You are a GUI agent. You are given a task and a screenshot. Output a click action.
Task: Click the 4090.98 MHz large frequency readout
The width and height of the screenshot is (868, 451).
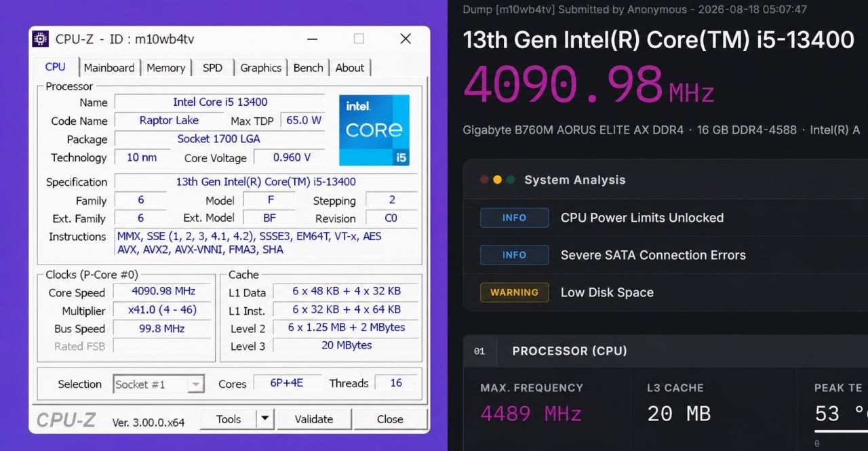point(589,85)
